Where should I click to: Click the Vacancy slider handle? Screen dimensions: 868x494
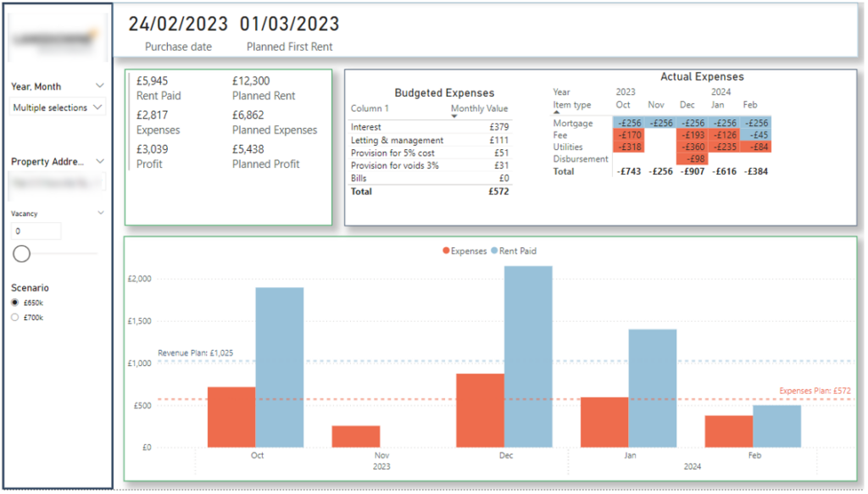pyautogui.click(x=22, y=253)
